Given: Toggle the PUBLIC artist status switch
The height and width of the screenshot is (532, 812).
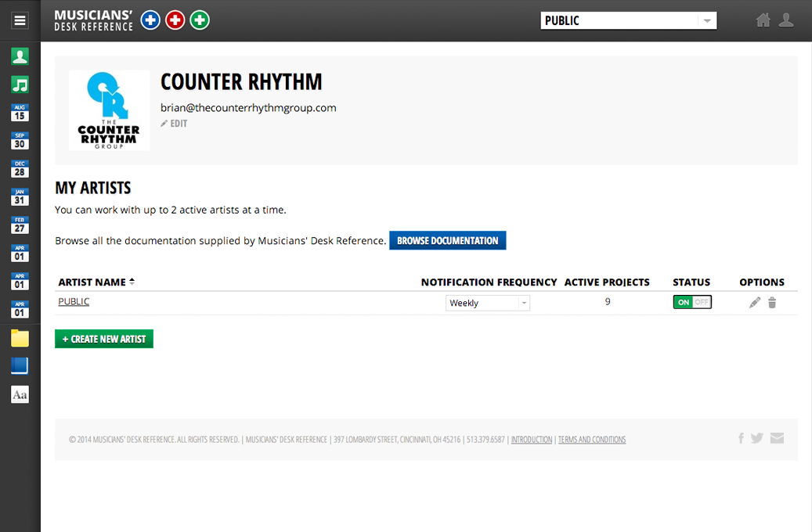Looking at the screenshot, I should click(x=692, y=302).
